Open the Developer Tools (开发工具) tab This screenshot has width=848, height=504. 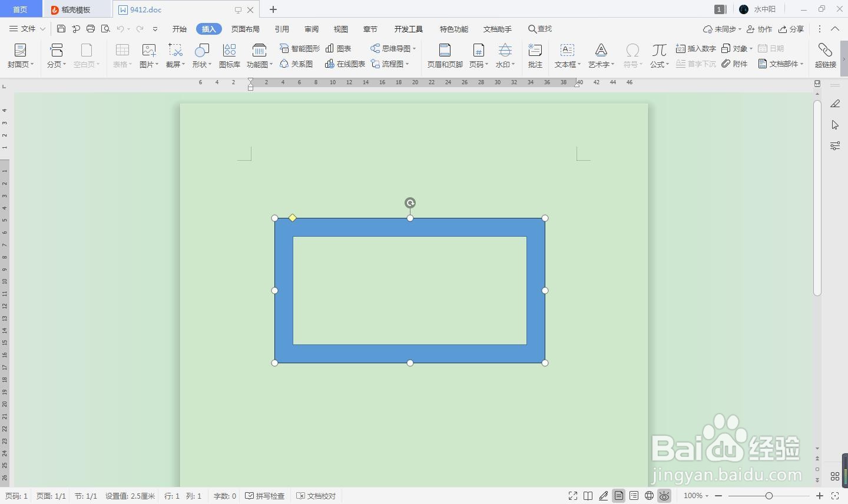click(x=409, y=29)
